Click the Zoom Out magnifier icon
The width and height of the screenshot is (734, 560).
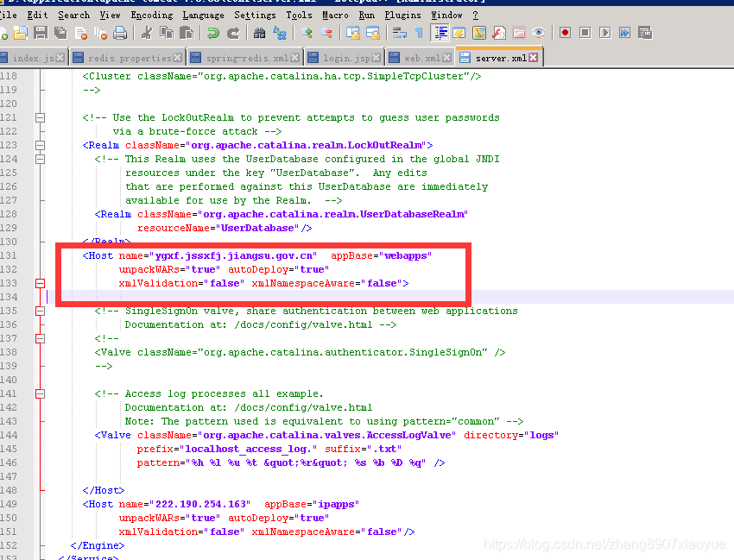point(326,33)
